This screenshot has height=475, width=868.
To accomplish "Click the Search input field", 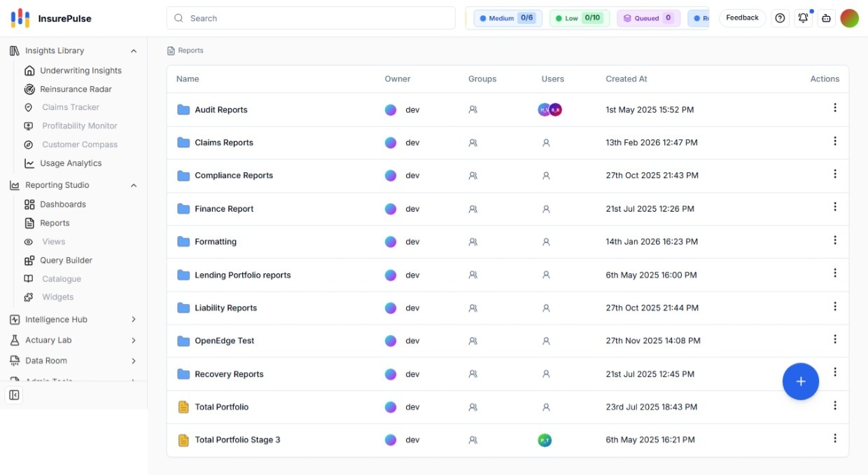I will [x=311, y=18].
